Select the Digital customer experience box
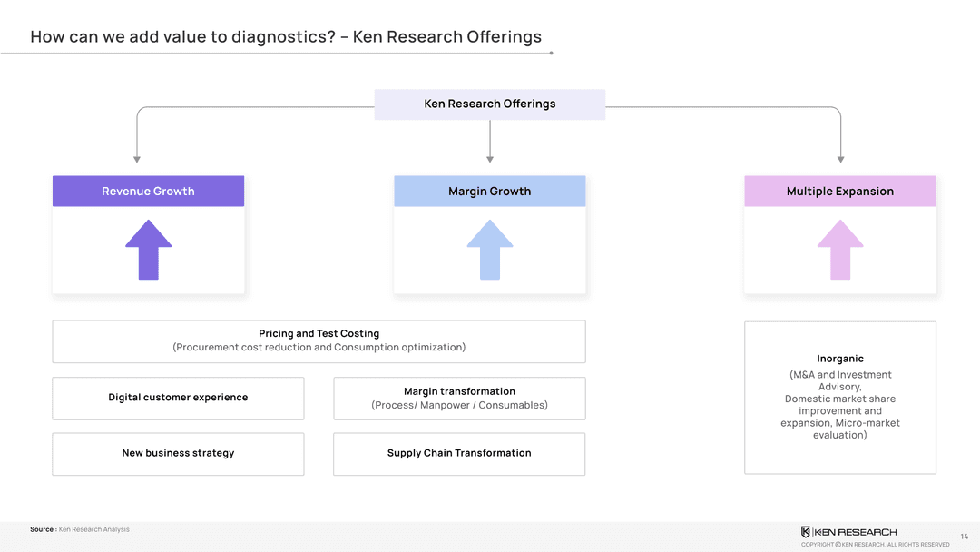 click(x=178, y=399)
